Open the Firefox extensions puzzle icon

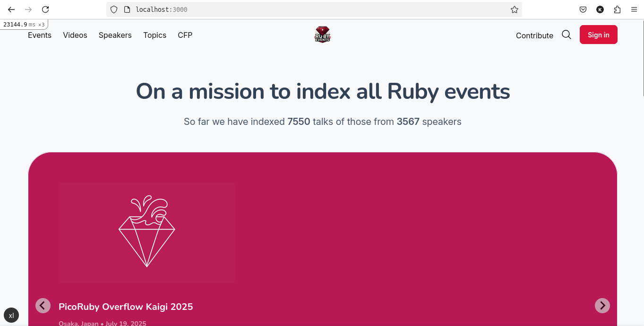pyautogui.click(x=617, y=9)
